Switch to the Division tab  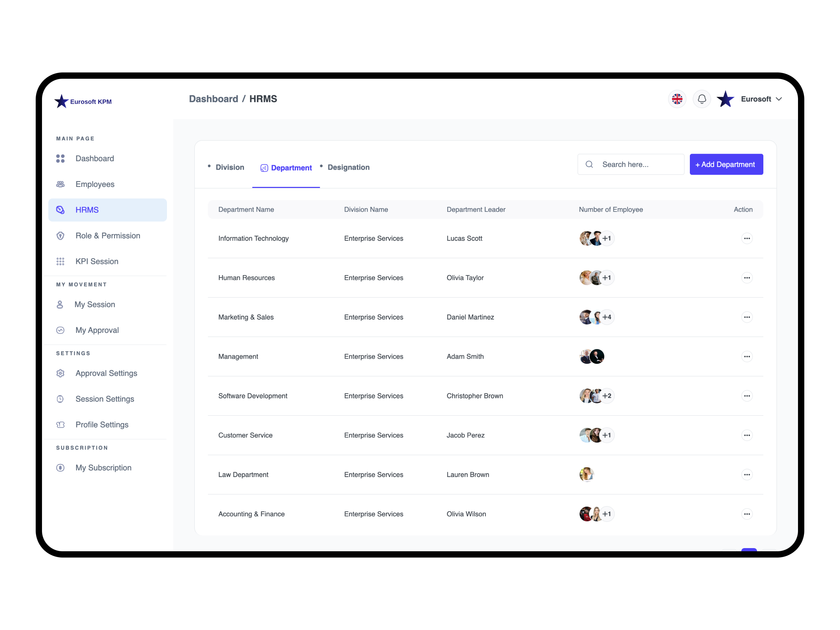pos(229,167)
